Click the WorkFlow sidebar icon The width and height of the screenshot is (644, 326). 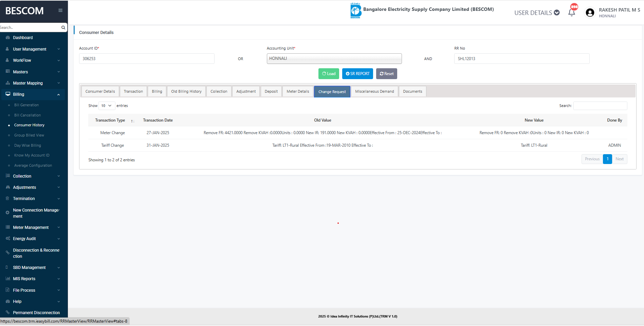tap(7, 60)
